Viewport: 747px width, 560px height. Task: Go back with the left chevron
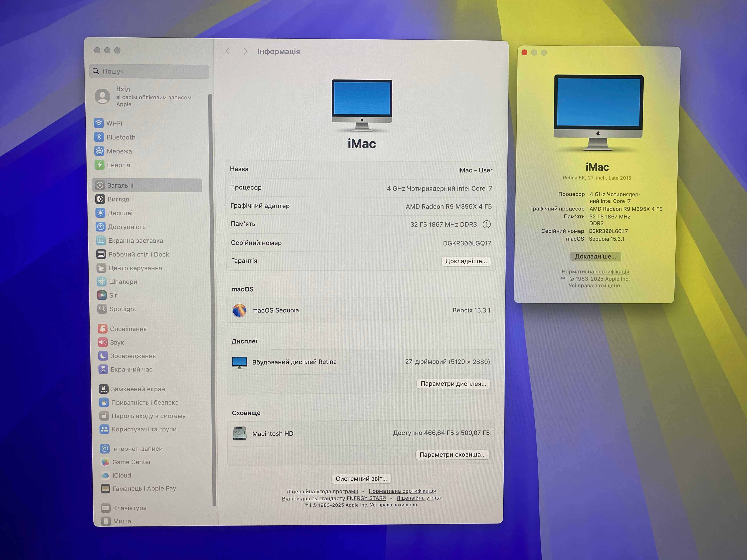tap(228, 51)
